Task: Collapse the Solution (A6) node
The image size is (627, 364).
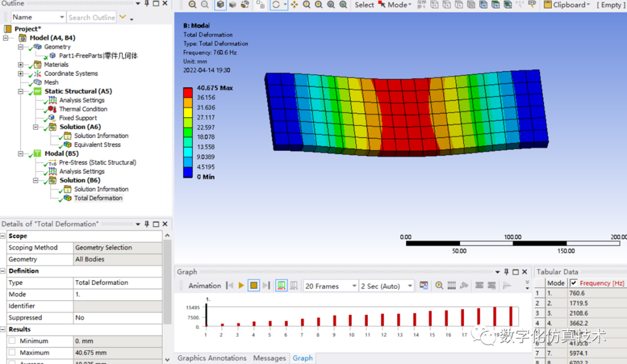Action: point(35,127)
